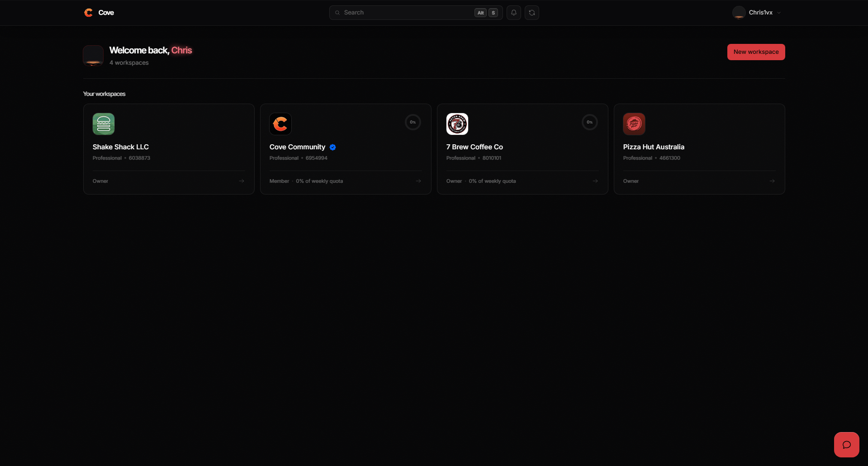868x466 pixels.
Task: Click the verified badge next to Cove Community
Action: [333, 147]
